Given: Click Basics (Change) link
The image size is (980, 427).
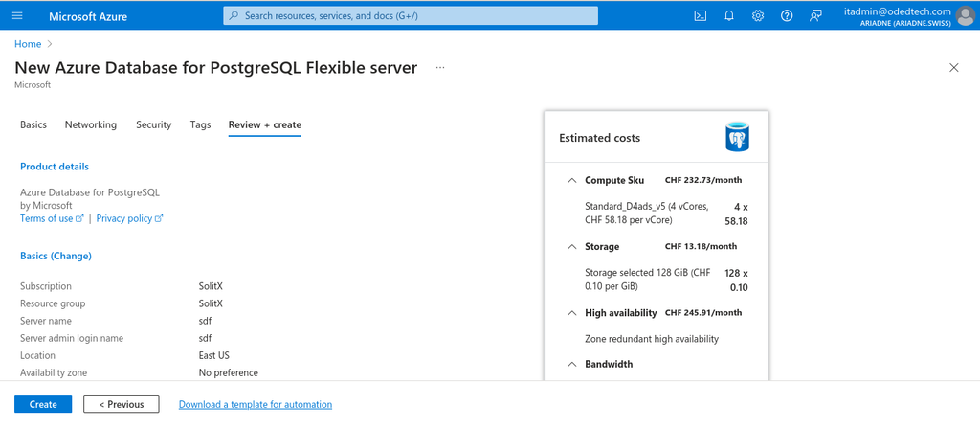Looking at the screenshot, I should [x=56, y=256].
